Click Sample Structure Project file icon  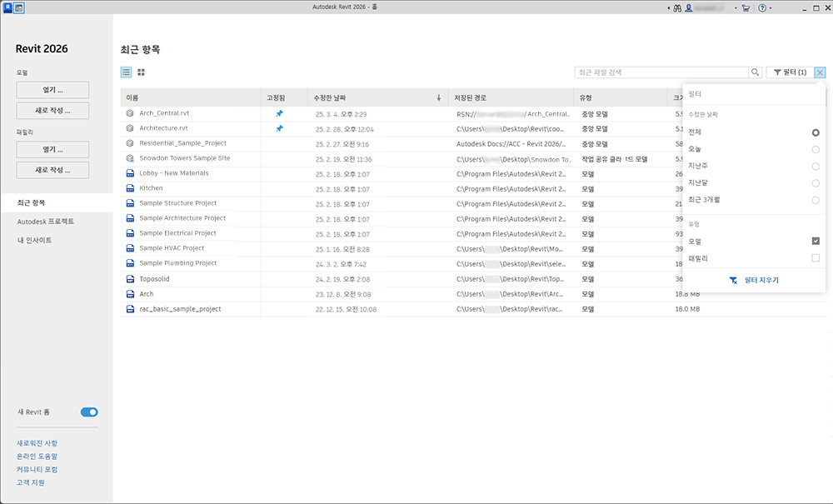point(130,203)
